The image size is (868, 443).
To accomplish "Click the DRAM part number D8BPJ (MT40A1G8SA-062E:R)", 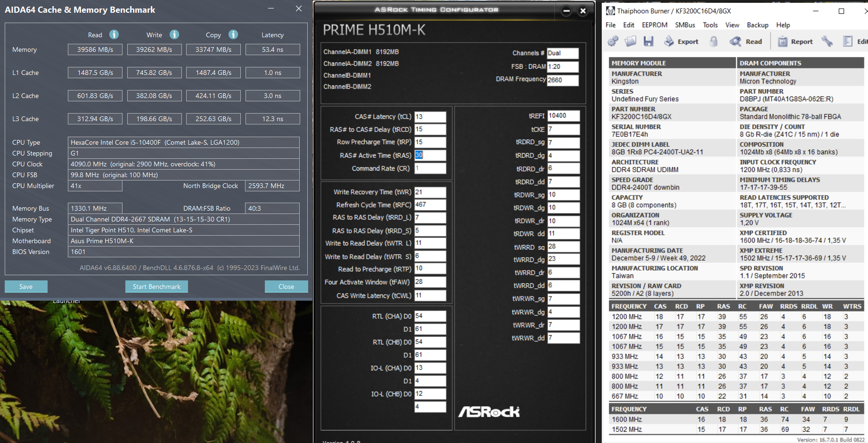I will pos(786,99).
